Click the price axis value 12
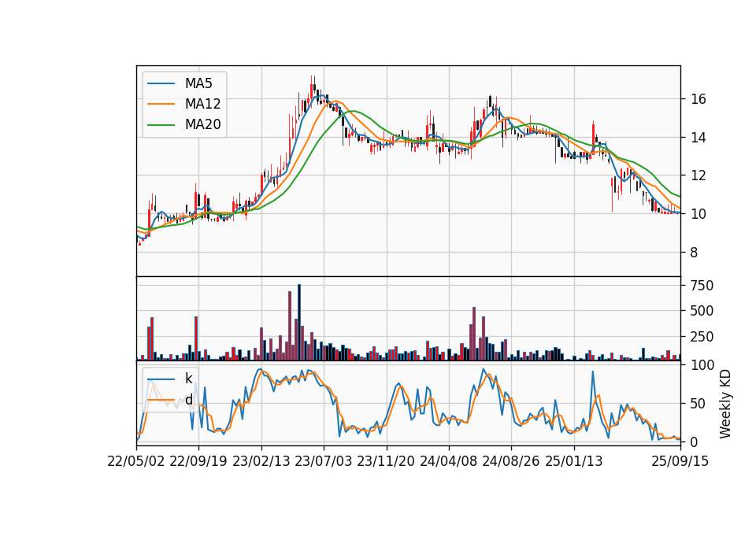This screenshot has height=543, width=756. pos(699,175)
